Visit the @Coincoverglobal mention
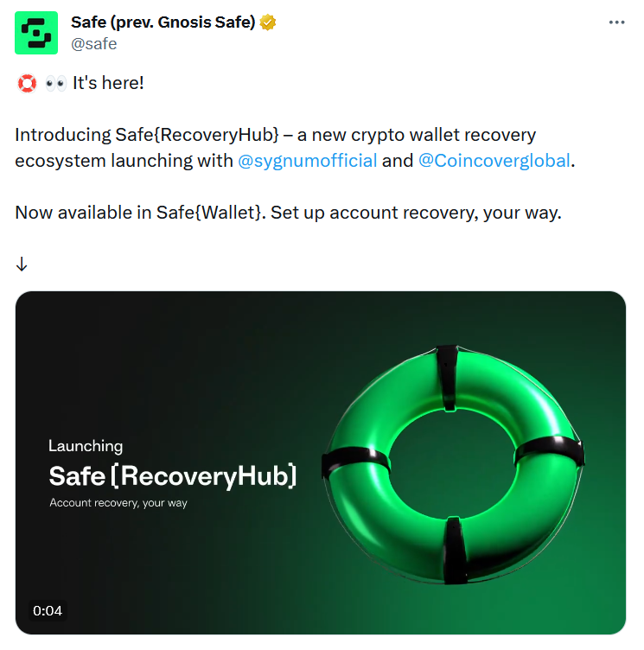The image size is (644, 650). click(x=494, y=161)
